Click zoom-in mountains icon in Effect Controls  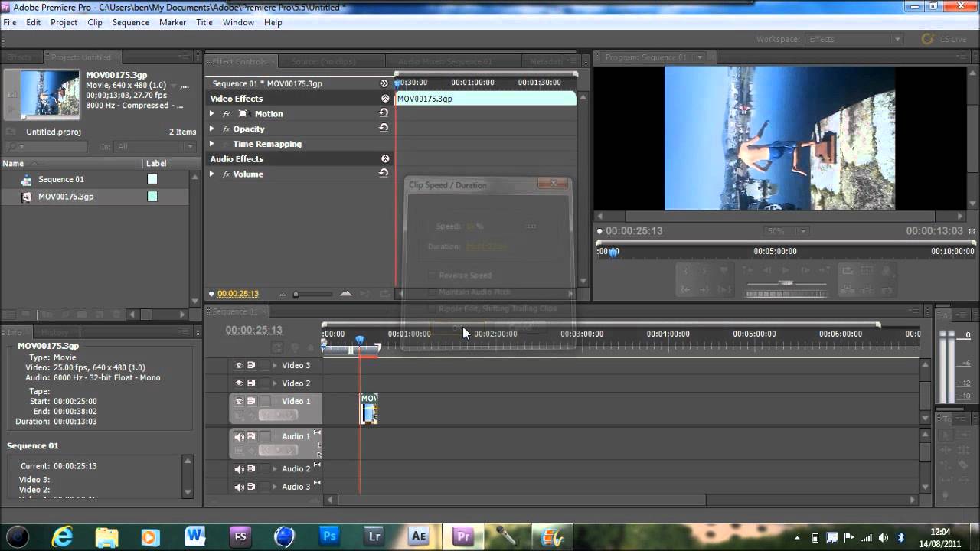(346, 294)
